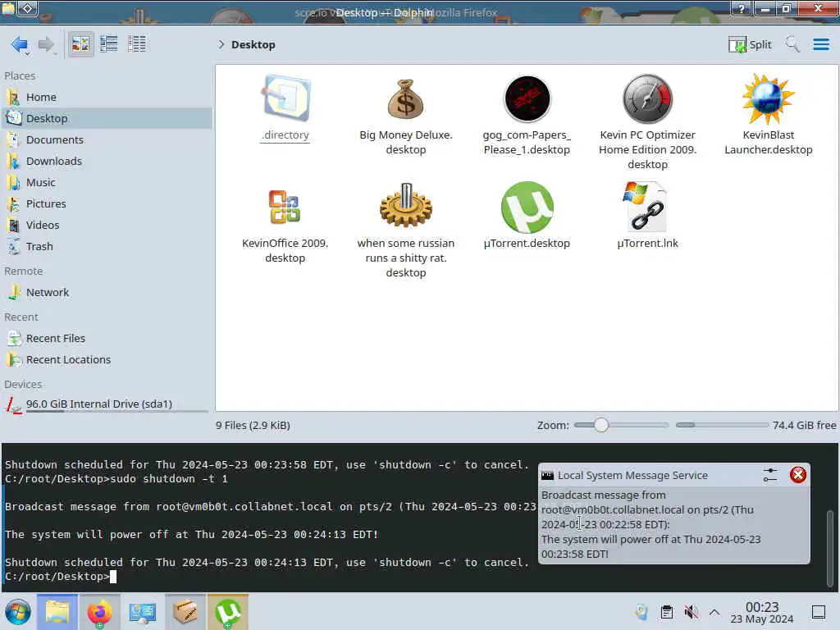The width and height of the screenshot is (840, 630).
Task: Switch to Compact view mode
Action: click(x=109, y=44)
